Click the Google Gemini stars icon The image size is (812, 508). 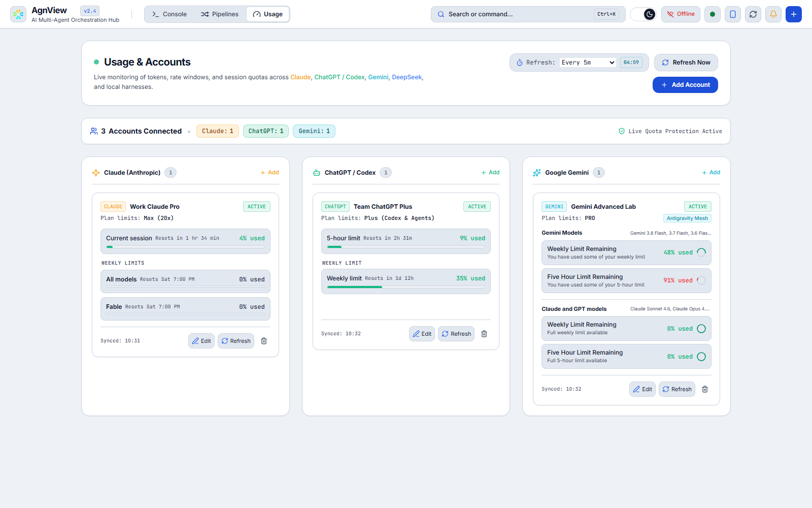click(537, 173)
